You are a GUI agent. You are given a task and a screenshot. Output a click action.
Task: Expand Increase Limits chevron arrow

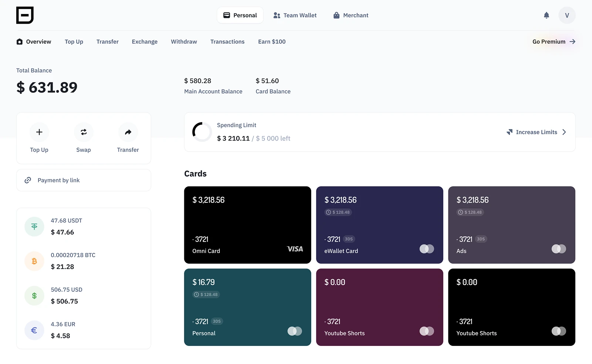tap(564, 132)
